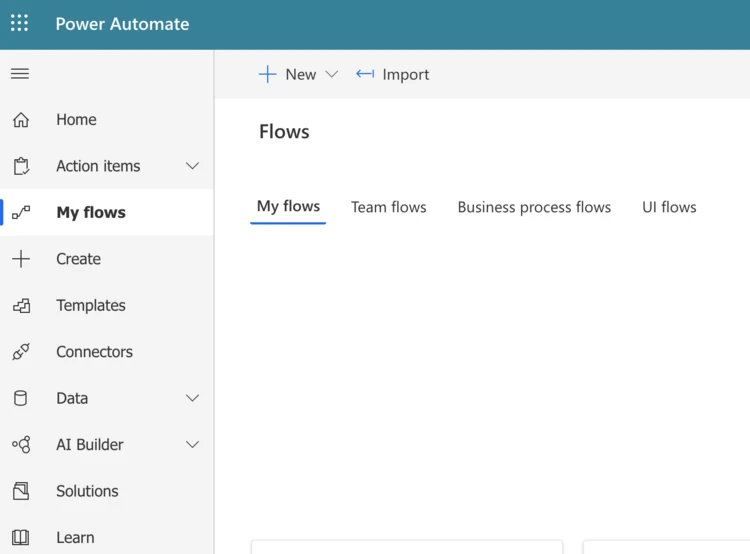Click the Data cylinder icon

pos(21,398)
